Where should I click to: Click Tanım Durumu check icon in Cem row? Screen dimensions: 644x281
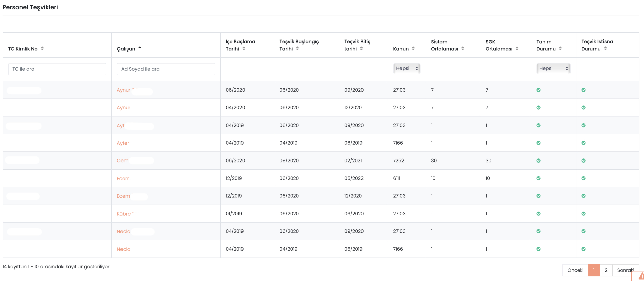click(538, 160)
